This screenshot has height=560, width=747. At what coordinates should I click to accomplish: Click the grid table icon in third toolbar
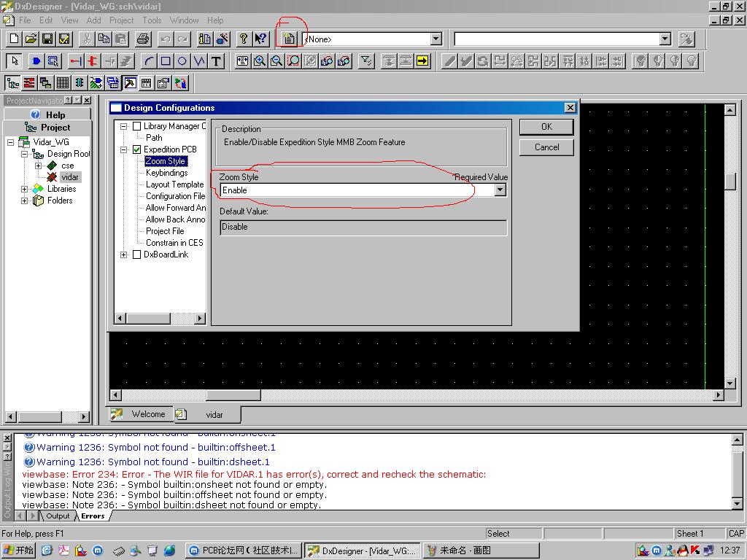pyautogui.click(x=63, y=83)
